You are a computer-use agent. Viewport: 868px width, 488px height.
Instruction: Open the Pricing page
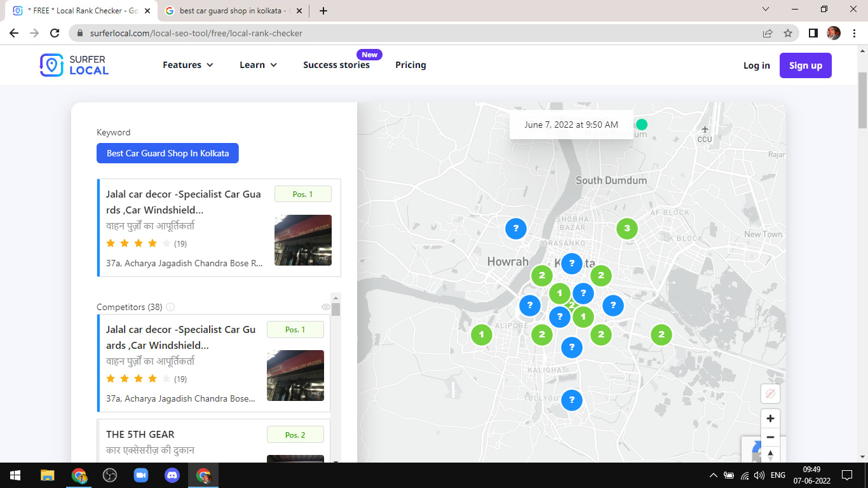[410, 65]
